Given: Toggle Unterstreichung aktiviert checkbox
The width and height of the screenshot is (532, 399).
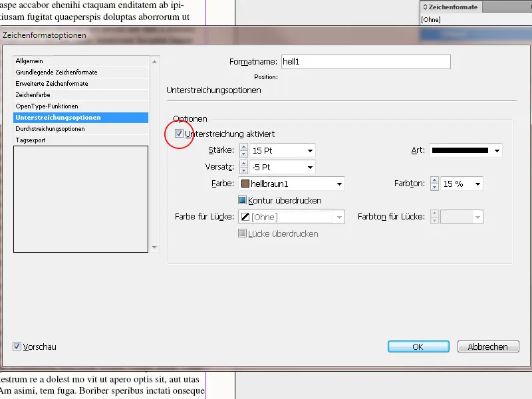Looking at the screenshot, I should (x=179, y=134).
